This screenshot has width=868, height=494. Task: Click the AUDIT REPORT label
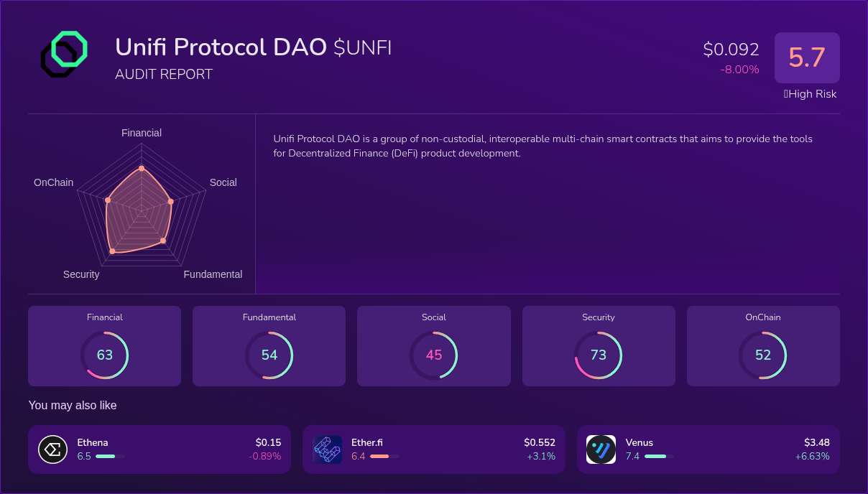[163, 74]
